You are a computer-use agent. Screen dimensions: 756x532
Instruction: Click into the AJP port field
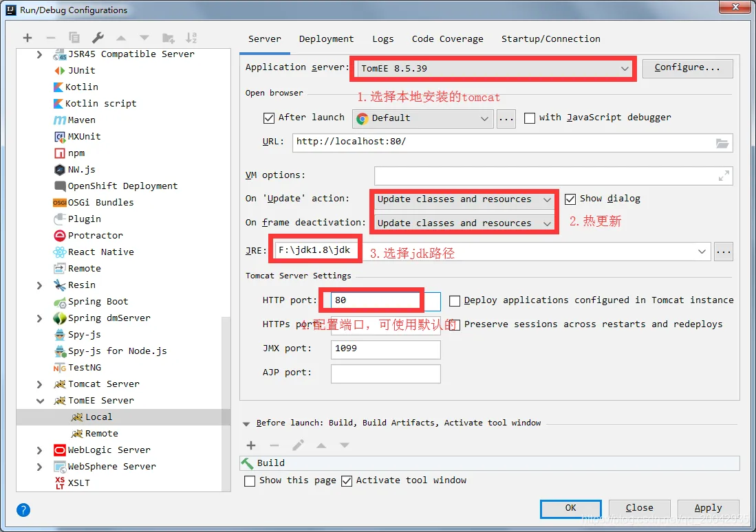386,373
